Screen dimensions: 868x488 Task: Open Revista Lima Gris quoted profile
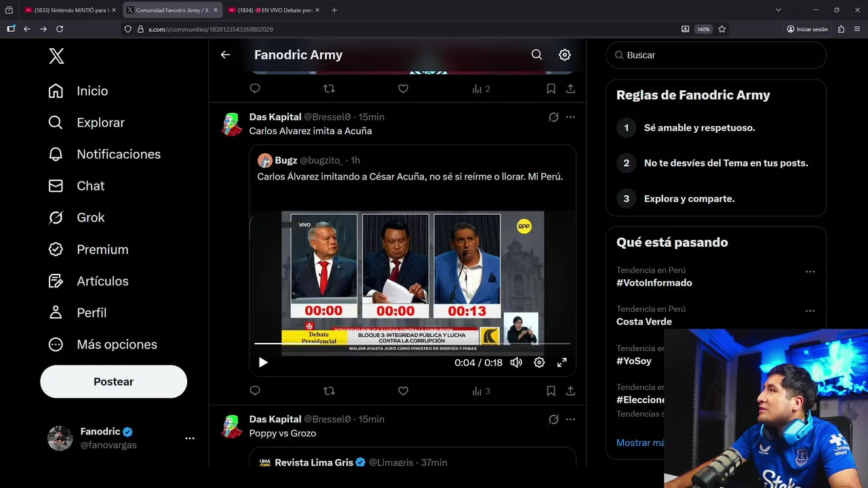pyautogui.click(x=314, y=462)
